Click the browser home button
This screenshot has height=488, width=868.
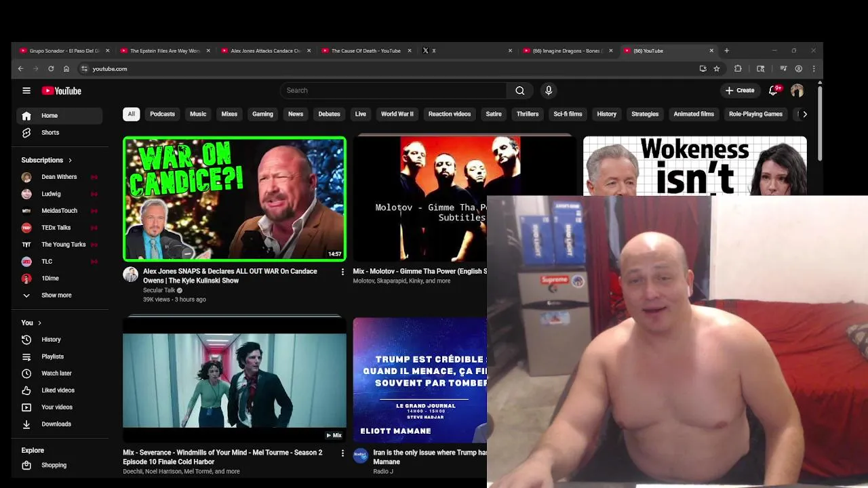point(66,68)
